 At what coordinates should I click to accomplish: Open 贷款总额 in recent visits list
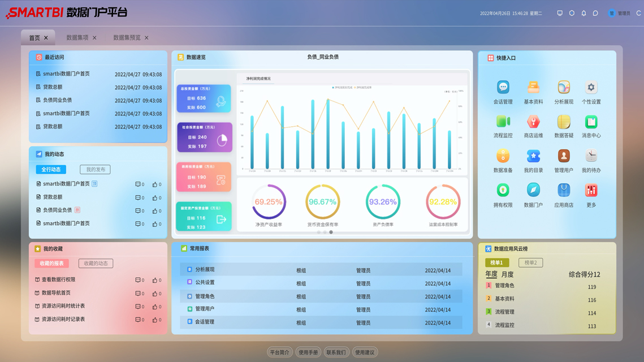[53, 87]
